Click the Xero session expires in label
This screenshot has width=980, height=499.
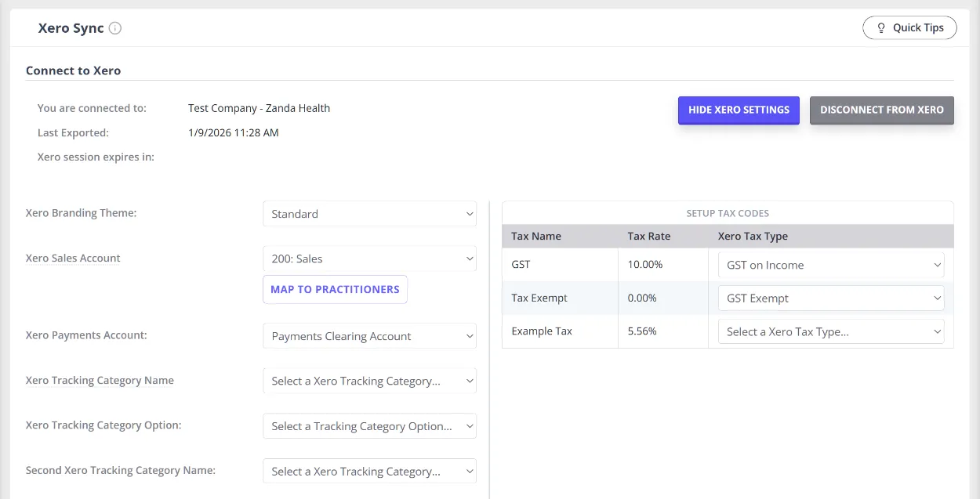(x=96, y=157)
